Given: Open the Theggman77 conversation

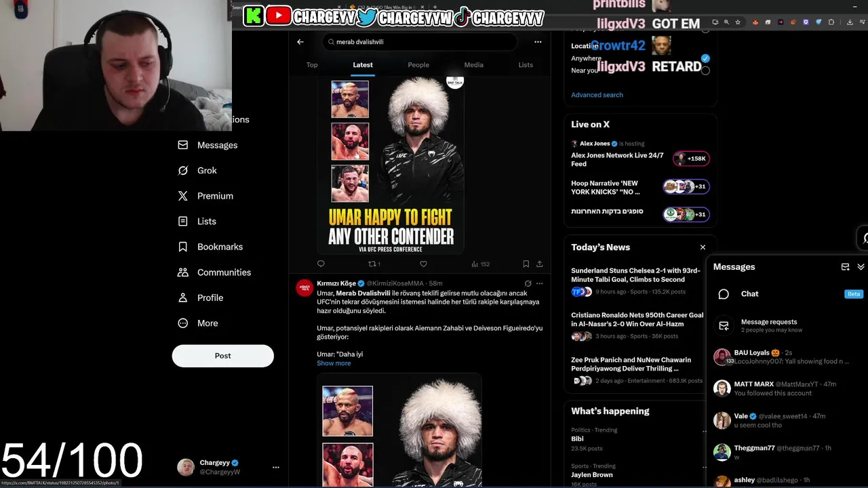Looking at the screenshot, I should (x=787, y=452).
